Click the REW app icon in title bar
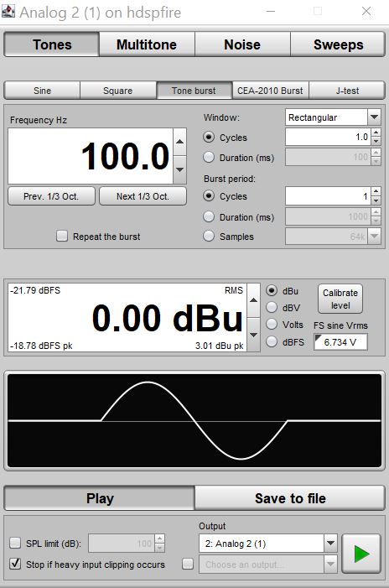389x588 pixels. (x=8, y=11)
